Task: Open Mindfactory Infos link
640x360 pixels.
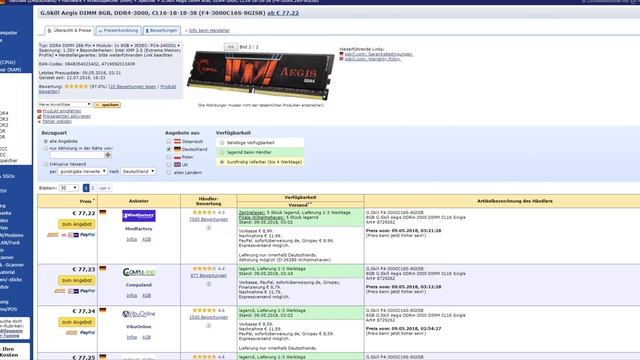Action: pyautogui.click(x=131, y=240)
